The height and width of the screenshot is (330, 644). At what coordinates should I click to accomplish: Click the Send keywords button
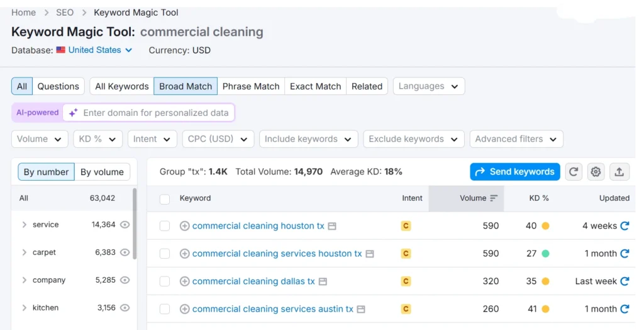point(514,172)
